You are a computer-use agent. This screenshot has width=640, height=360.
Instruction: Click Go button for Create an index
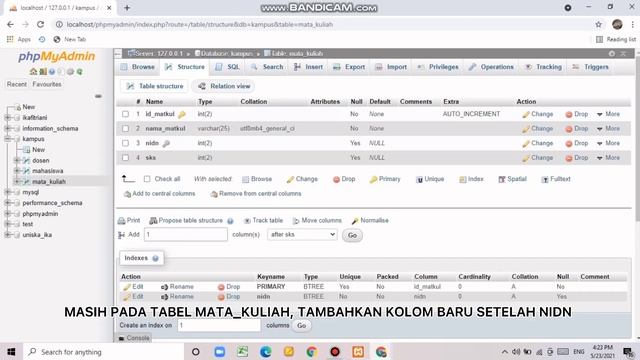(x=302, y=326)
